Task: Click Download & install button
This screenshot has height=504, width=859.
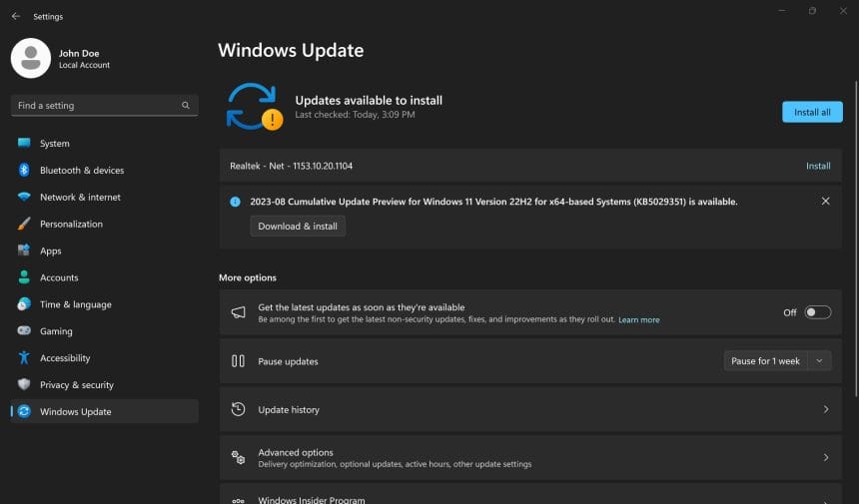Action: click(x=298, y=227)
